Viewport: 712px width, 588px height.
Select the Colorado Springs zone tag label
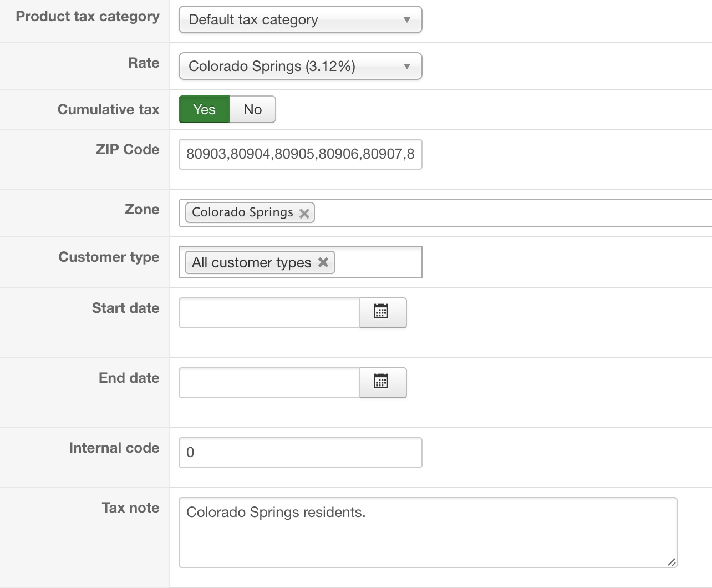pyautogui.click(x=242, y=212)
